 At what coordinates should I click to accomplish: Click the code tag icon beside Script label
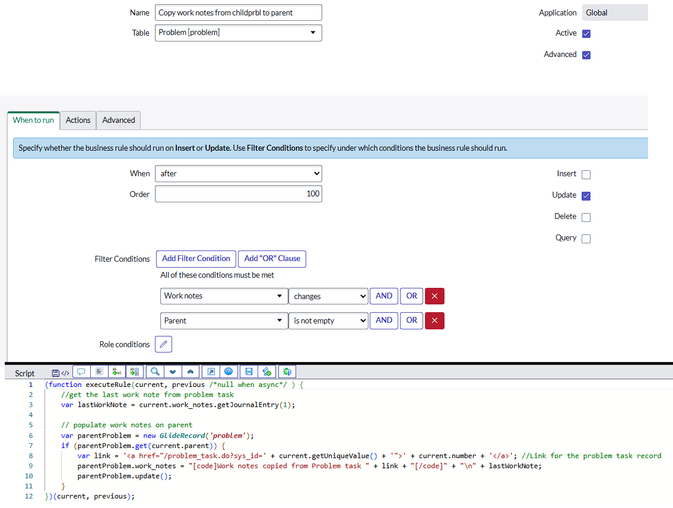pos(65,373)
